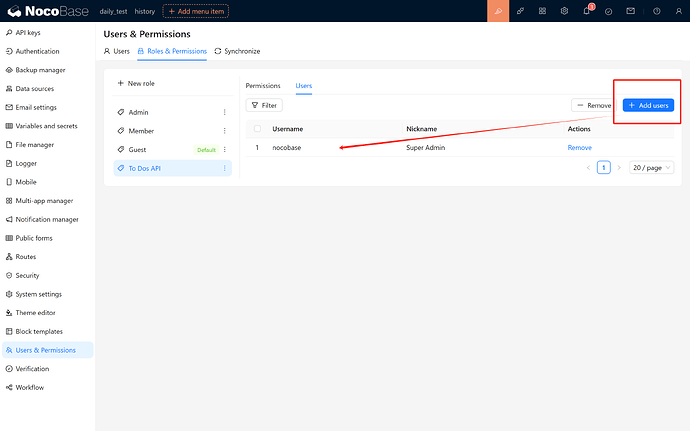This screenshot has width=690, height=431.
Task: Open File manager settings
Action: (x=48, y=144)
